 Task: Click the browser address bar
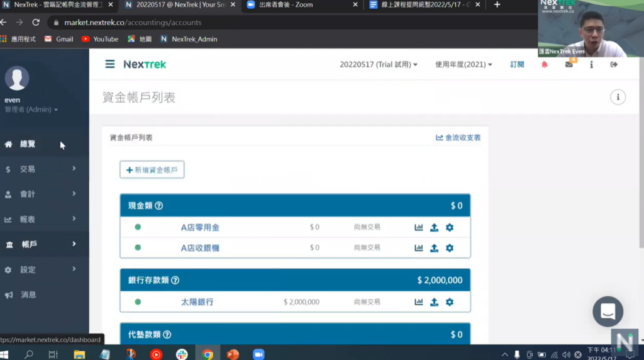[x=292, y=22]
